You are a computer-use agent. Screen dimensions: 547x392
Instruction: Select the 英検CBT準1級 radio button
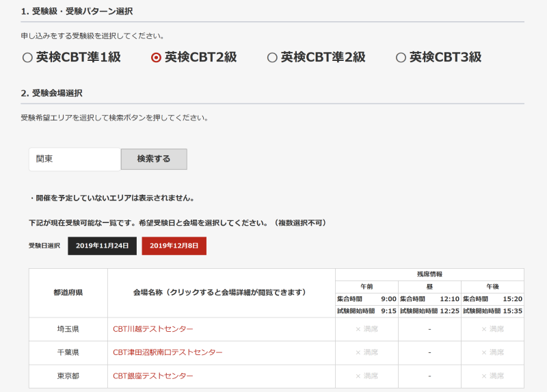pyautogui.click(x=27, y=57)
